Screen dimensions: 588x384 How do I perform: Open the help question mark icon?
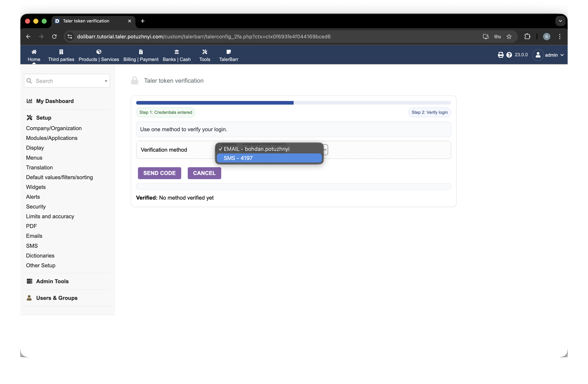509,55
